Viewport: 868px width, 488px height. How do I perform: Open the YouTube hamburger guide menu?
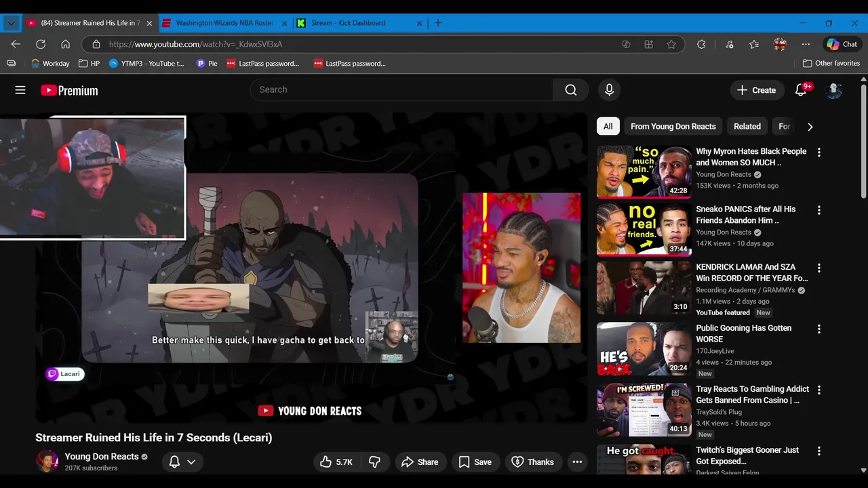pos(20,90)
